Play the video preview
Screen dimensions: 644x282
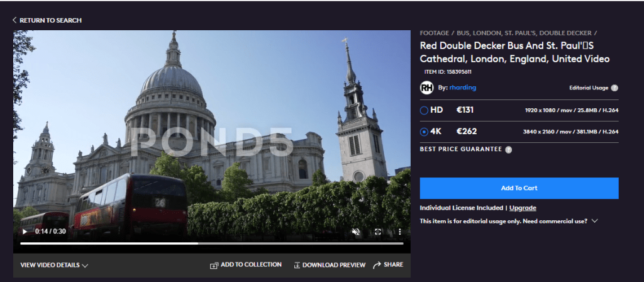pyautogui.click(x=25, y=232)
